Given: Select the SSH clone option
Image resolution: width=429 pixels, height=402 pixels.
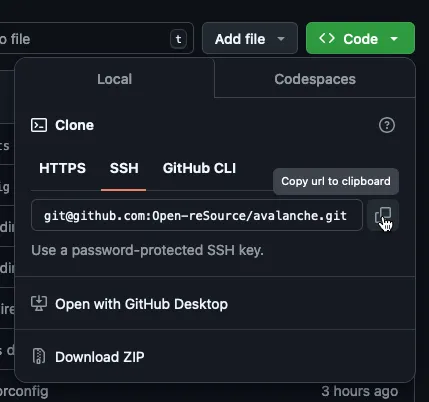Looking at the screenshot, I should pos(124,168).
